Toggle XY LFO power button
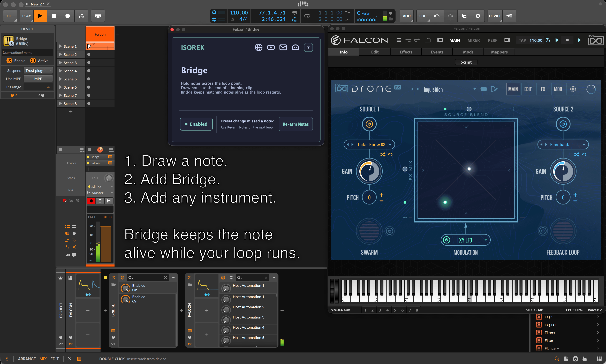The image size is (606, 364). 446,240
